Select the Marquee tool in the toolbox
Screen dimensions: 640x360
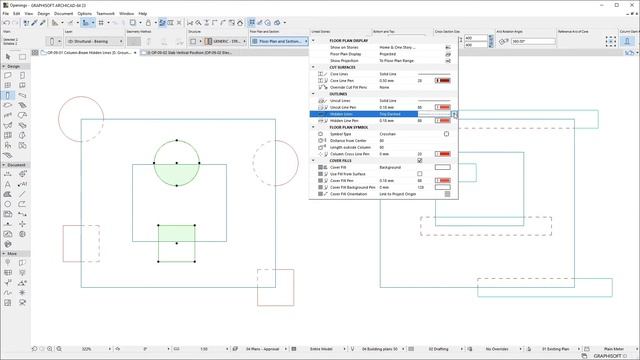click(22, 57)
